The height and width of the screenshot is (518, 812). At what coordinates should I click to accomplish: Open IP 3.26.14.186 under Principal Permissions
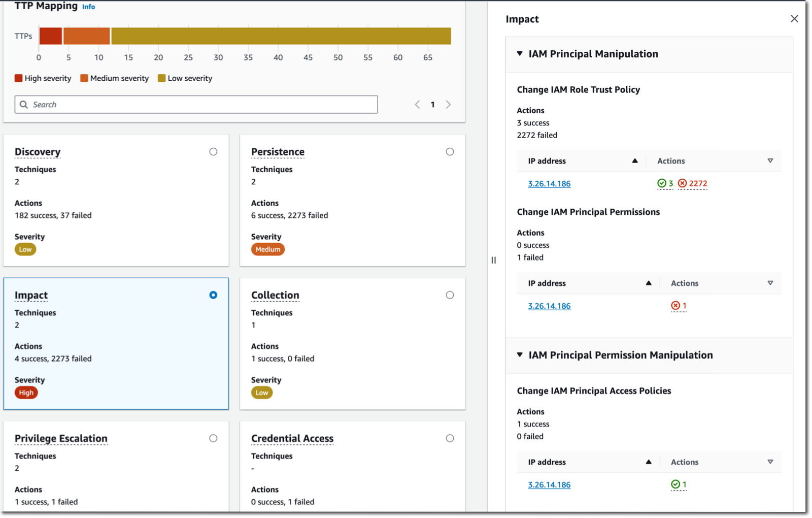pos(549,306)
